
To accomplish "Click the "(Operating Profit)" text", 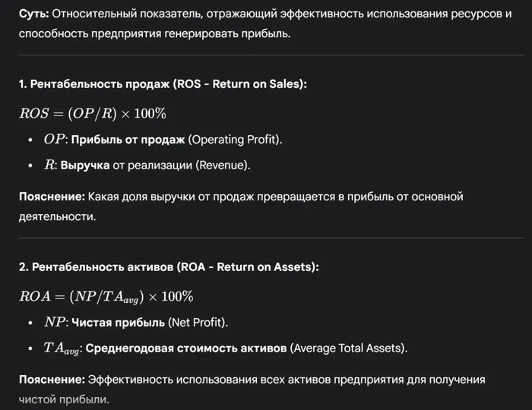I will pos(234,140).
